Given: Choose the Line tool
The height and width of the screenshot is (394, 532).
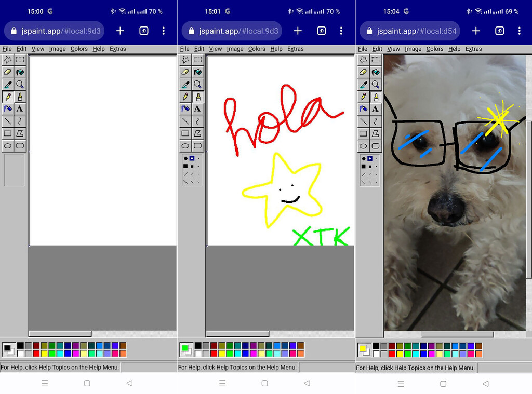Looking at the screenshot, I should (7, 121).
